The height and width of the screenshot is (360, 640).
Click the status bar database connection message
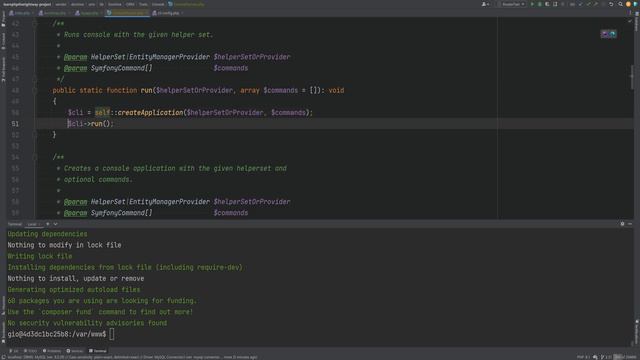132,357
